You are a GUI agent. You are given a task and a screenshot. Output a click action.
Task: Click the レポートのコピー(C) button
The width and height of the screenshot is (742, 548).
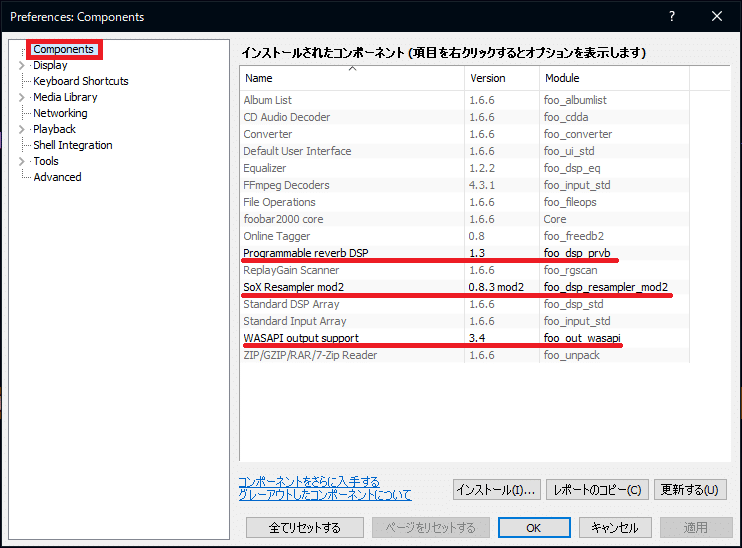(598, 490)
